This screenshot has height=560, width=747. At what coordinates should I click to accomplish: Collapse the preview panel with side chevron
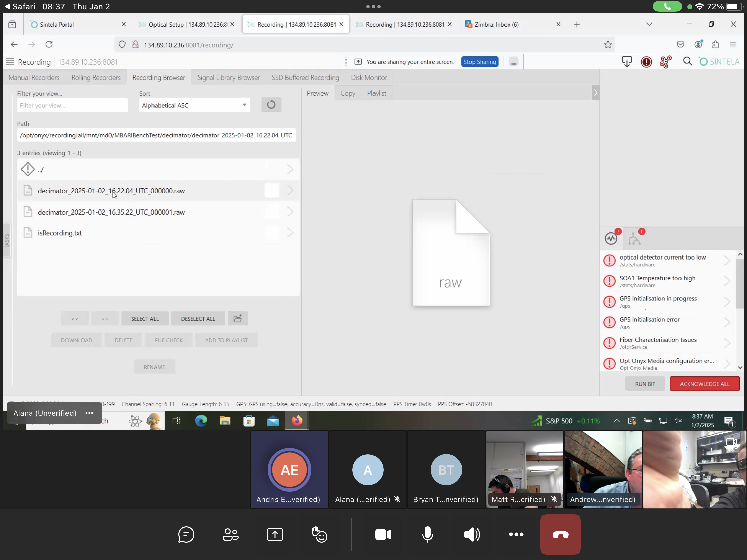pos(595,93)
